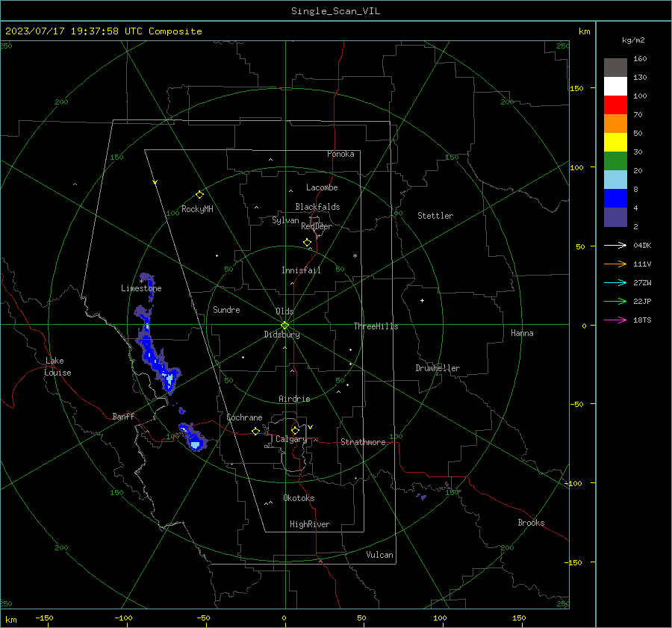Click the Vulcan city label
Viewport: 672px width, 628px height.
point(379,555)
